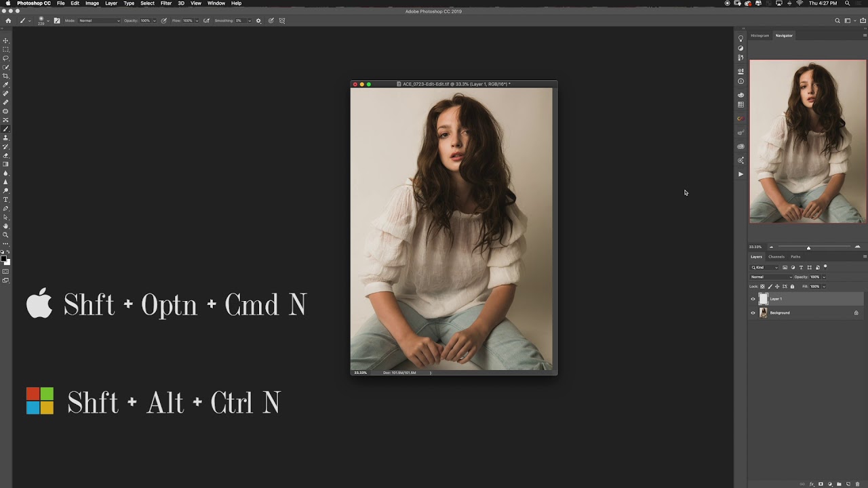Open the brush preset picker arrow
The height and width of the screenshot is (488, 868).
48,20
